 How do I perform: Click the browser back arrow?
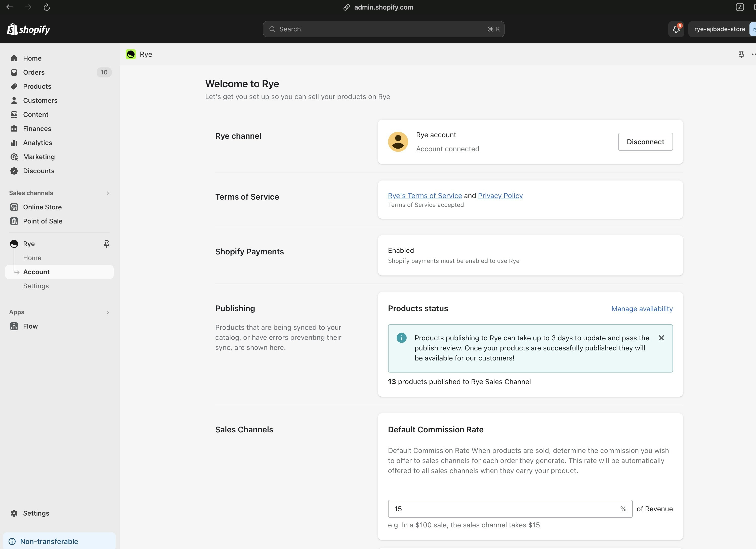tap(10, 7)
